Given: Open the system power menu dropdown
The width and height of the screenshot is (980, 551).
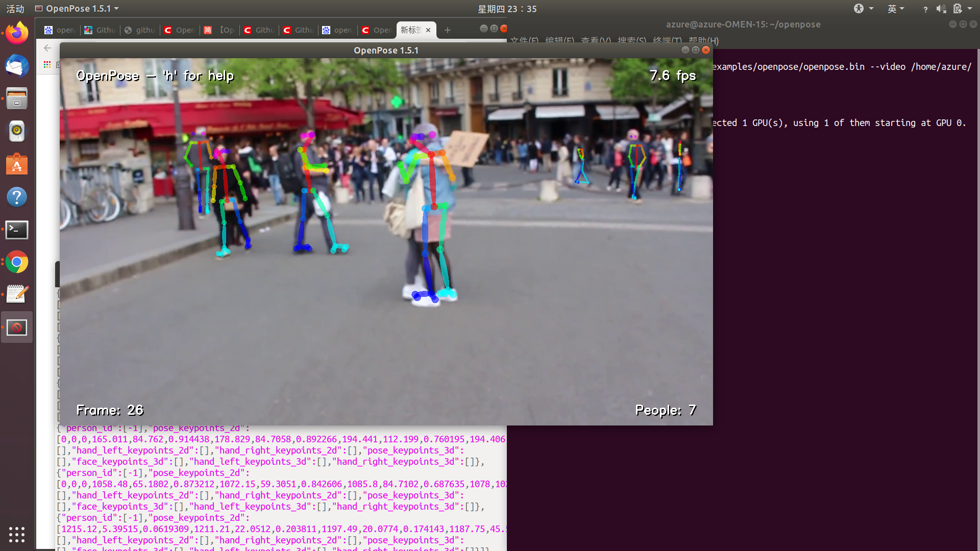Looking at the screenshot, I should tap(969, 9).
